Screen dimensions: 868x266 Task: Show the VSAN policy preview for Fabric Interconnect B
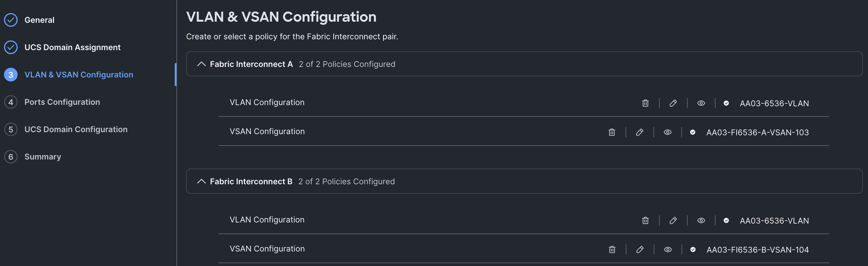point(668,249)
